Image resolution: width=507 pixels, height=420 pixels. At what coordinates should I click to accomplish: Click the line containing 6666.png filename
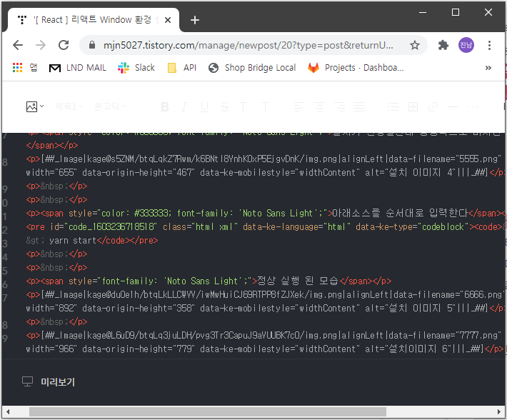pyautogui.click(x=265, y=295)
